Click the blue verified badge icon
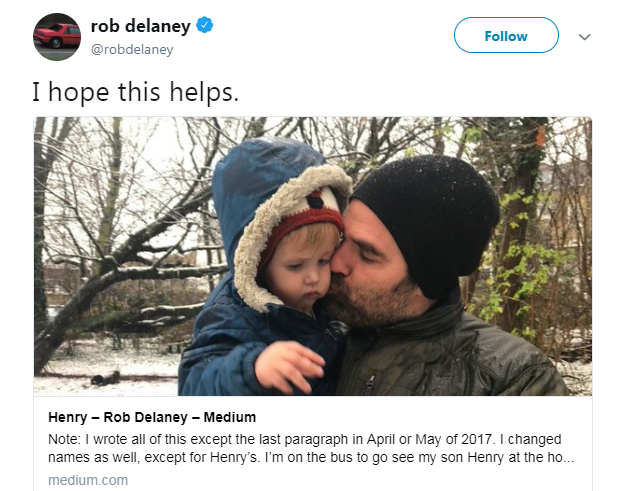 [204, 26]
